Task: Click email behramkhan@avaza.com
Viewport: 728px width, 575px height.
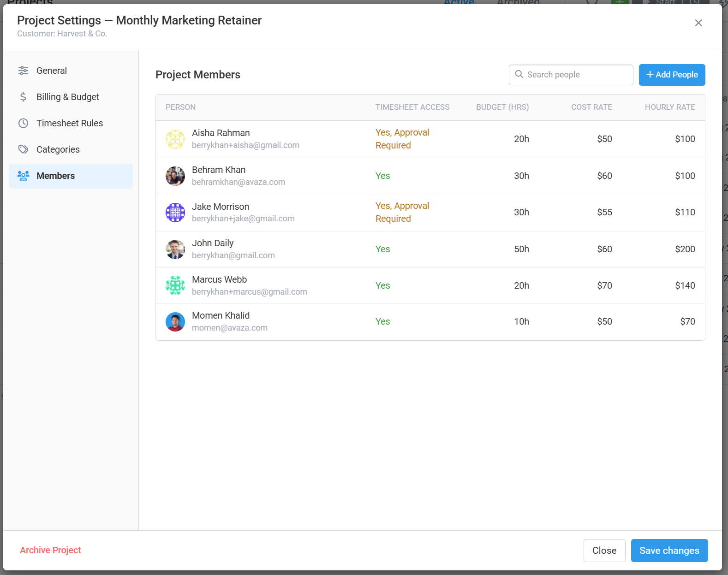Action: (x=239, y=182)
